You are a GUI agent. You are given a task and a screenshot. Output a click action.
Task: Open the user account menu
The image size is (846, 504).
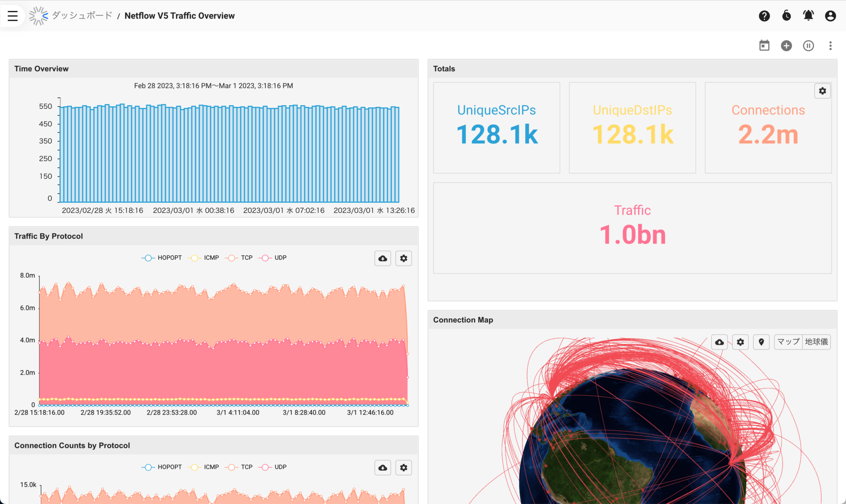(x=830, y=16)
